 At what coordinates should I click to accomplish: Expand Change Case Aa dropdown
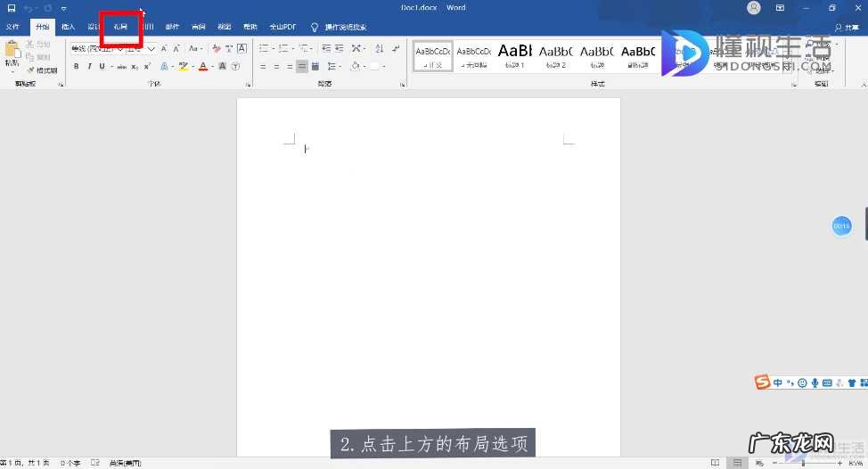[195, 49]
